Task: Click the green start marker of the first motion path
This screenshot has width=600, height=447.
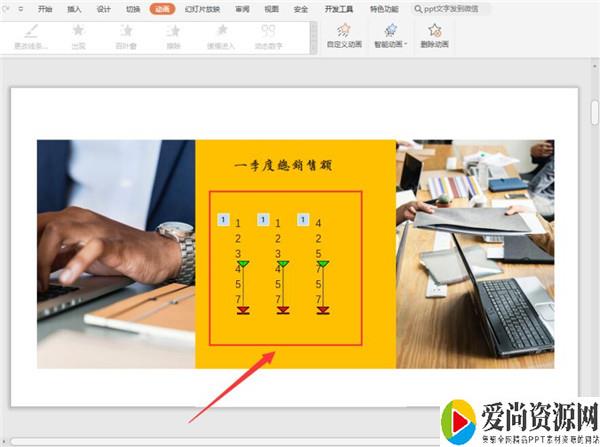Action: tap(243, 263)
